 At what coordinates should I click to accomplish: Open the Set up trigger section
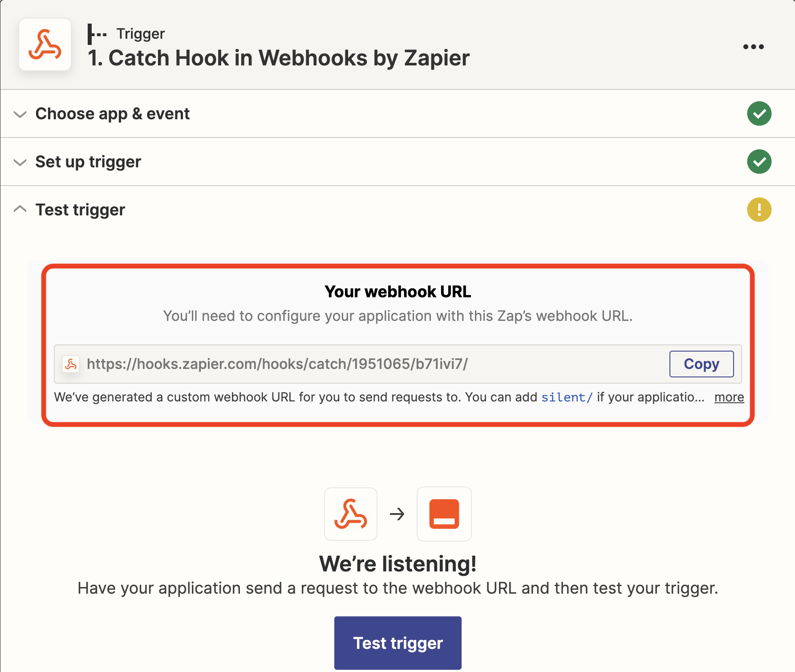point(88,162)
